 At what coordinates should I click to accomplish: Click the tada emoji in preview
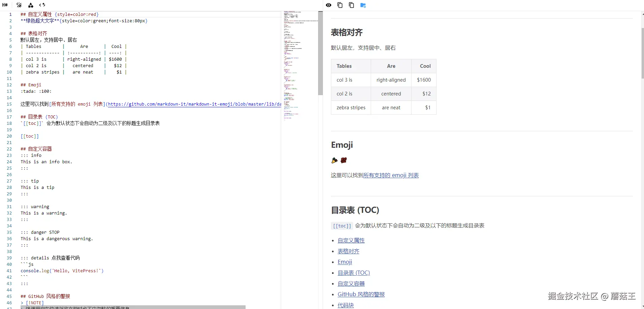coord(334,160)
